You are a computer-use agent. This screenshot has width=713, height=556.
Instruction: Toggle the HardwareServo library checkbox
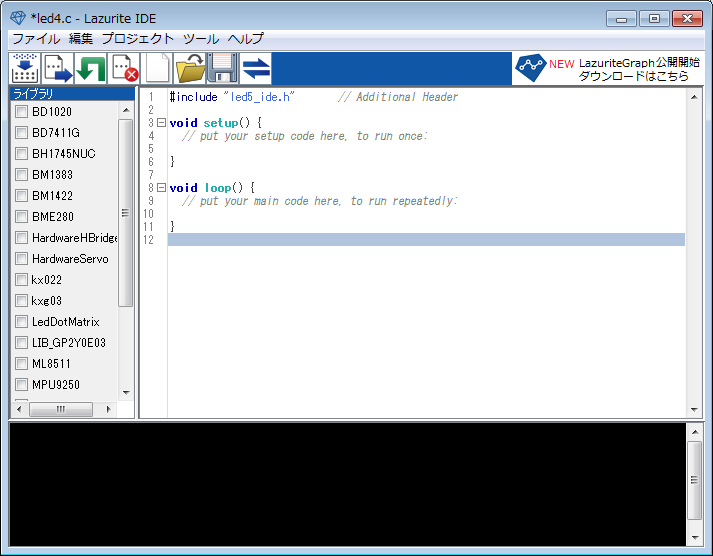(21, 258)
